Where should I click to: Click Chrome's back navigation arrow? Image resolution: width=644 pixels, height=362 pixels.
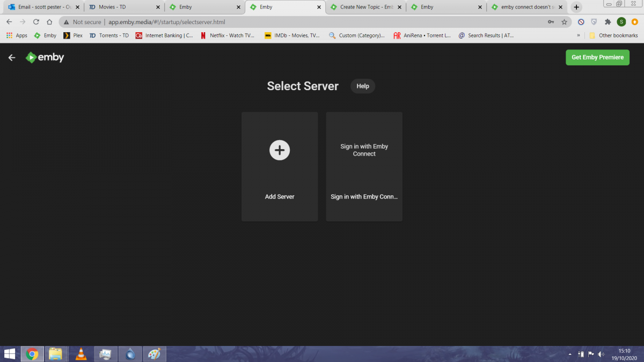pos(9,22)
